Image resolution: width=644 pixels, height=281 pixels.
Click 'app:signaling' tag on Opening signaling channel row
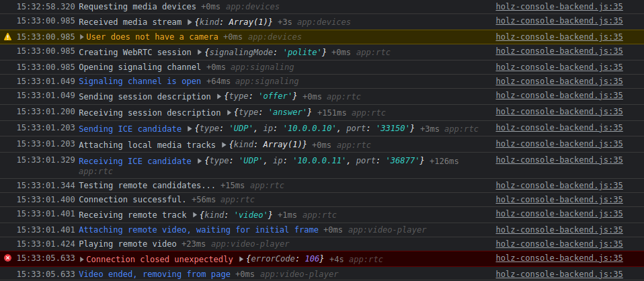tap(262, 67)
